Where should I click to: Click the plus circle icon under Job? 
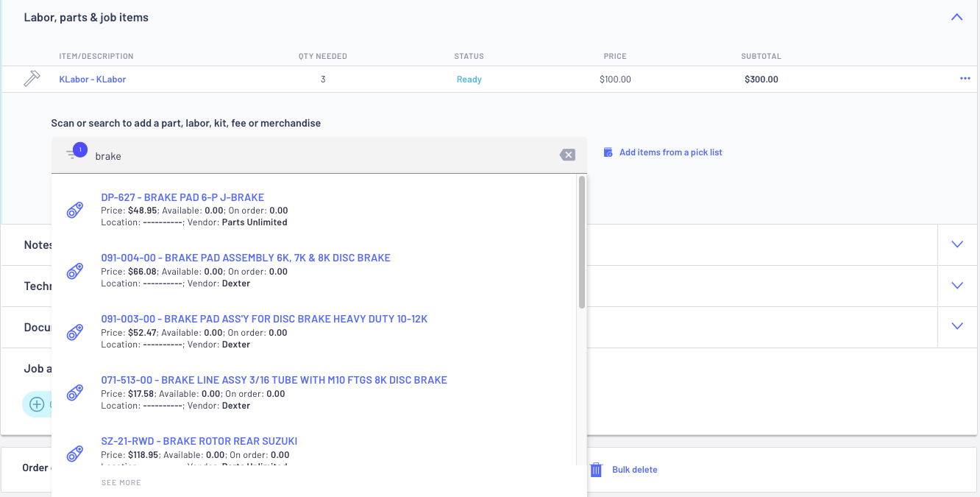pyautogui.click(x=37, y=404)
